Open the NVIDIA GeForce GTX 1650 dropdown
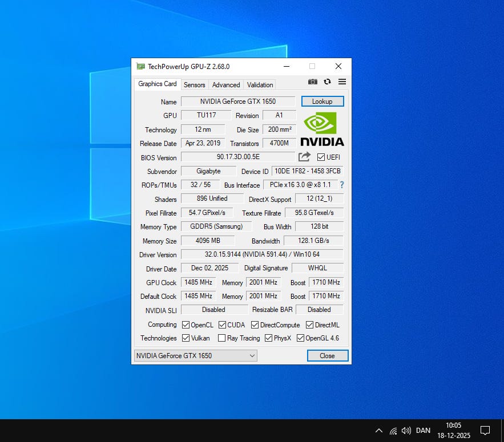The image size is (504, 442). tap(195, 356)
